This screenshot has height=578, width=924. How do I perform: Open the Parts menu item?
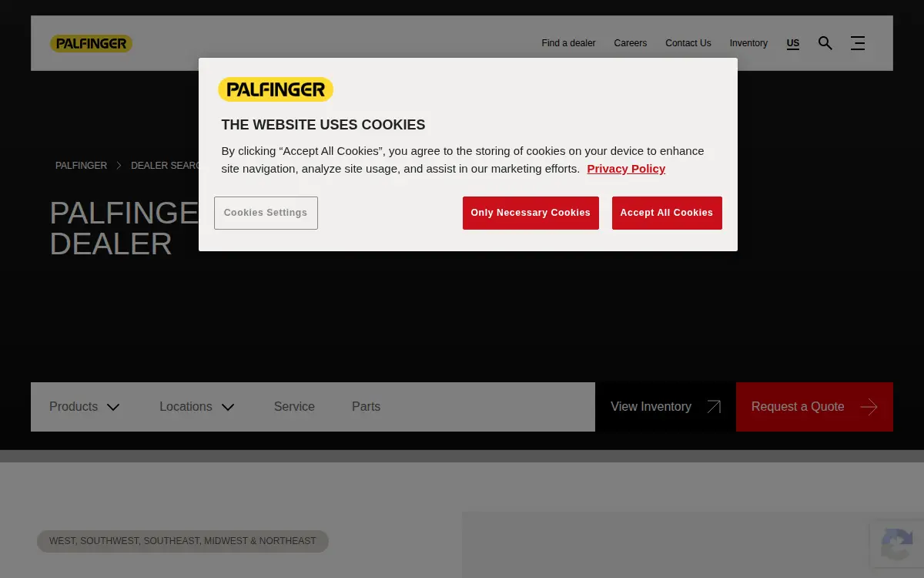366,407
